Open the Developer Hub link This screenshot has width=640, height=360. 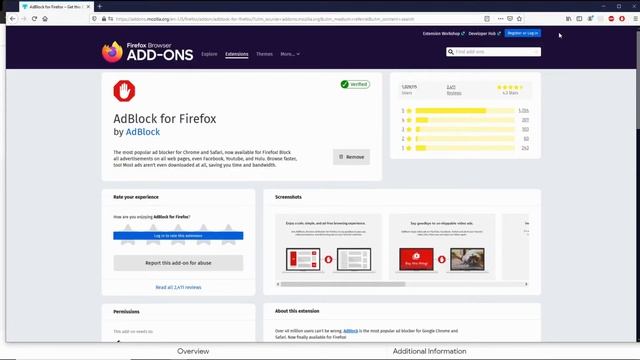click(484, 33)
